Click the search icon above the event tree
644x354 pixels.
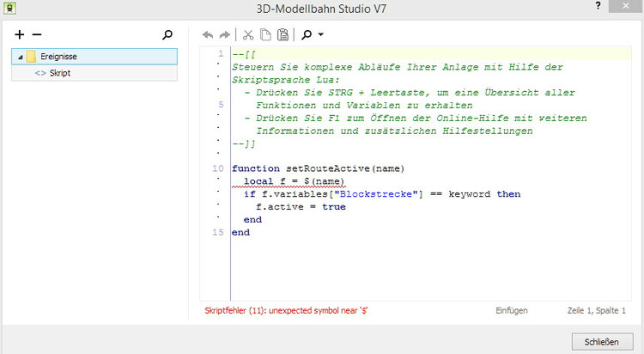[167, 35]
